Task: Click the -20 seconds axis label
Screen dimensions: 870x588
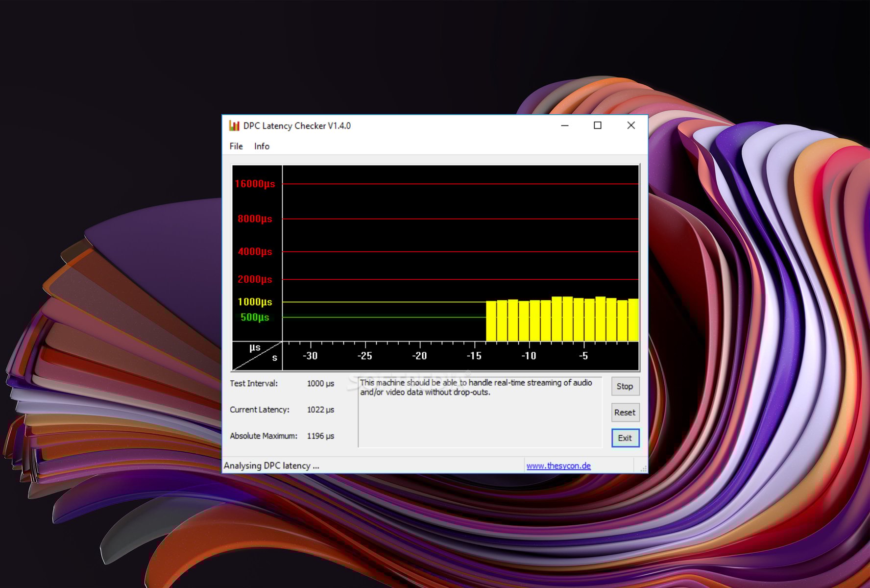Action: 419,356
